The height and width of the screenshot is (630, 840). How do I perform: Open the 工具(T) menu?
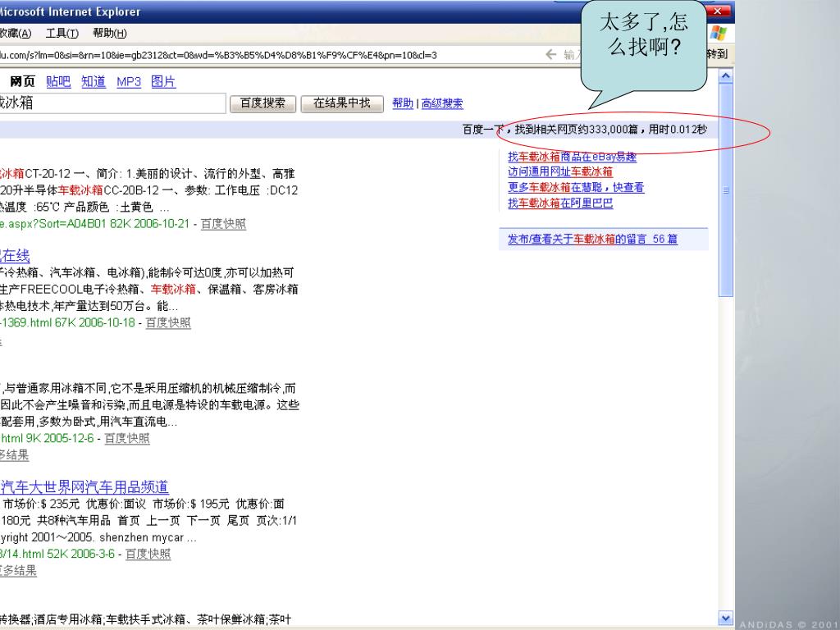62,33
